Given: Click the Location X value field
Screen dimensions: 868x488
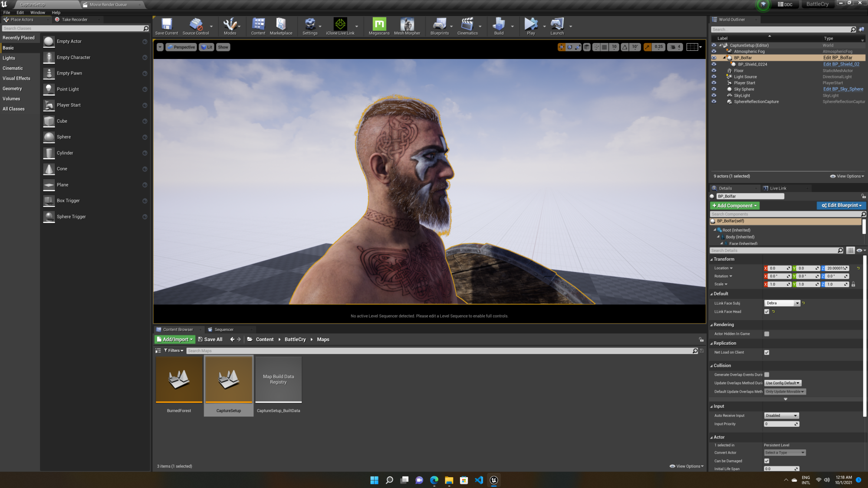Looking at the screenshot, I should coord(779,268).
